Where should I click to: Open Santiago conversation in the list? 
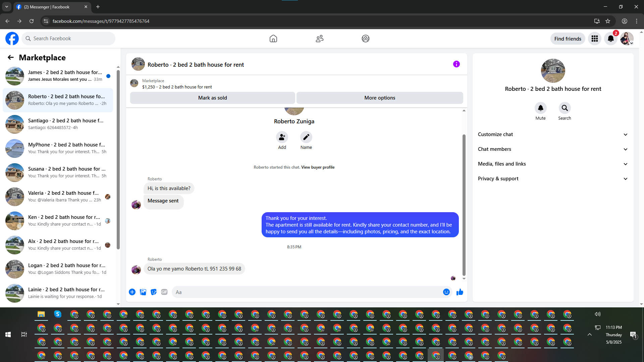coord(58,124)
